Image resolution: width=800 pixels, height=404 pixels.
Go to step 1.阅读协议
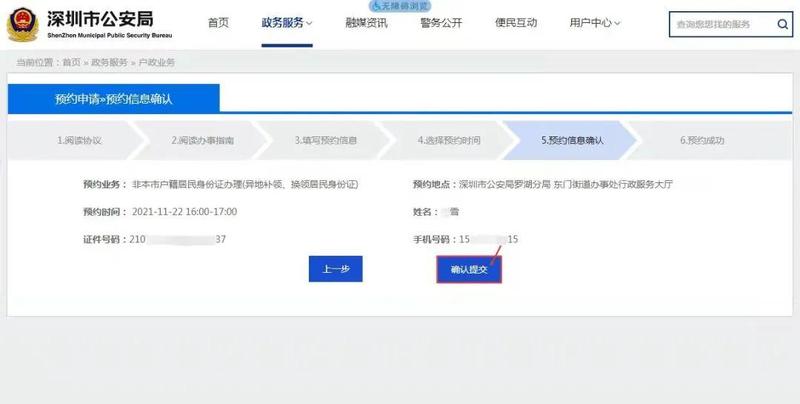(80, 141)
